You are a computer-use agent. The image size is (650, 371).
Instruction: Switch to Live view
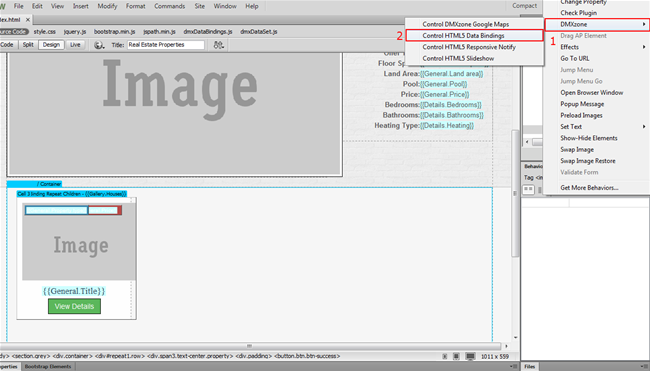(x=75, y=45)
